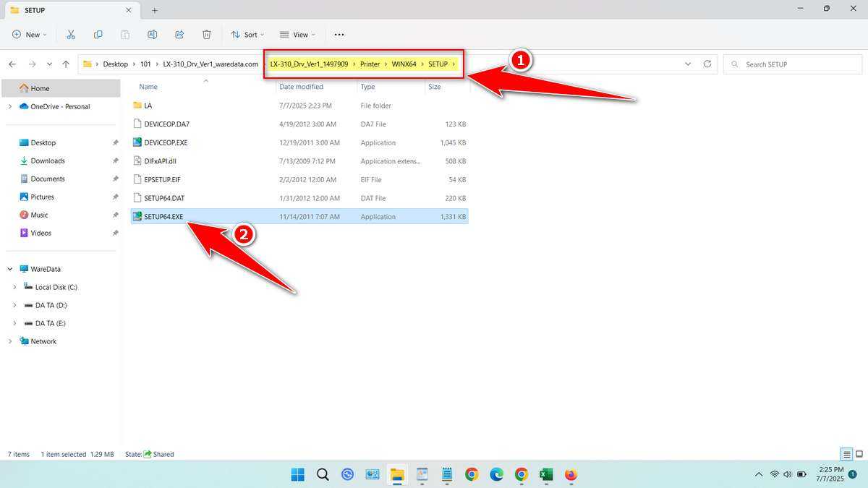Switch to details view layout icon
This screenshot has height=488, width=868.
tap(846, 454)
